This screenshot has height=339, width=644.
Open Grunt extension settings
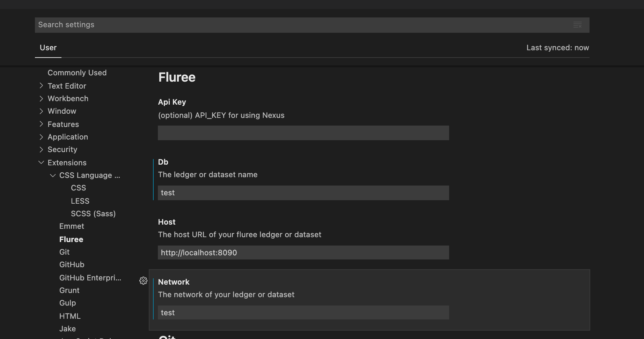pyautogui.click(x=69, y=290)
